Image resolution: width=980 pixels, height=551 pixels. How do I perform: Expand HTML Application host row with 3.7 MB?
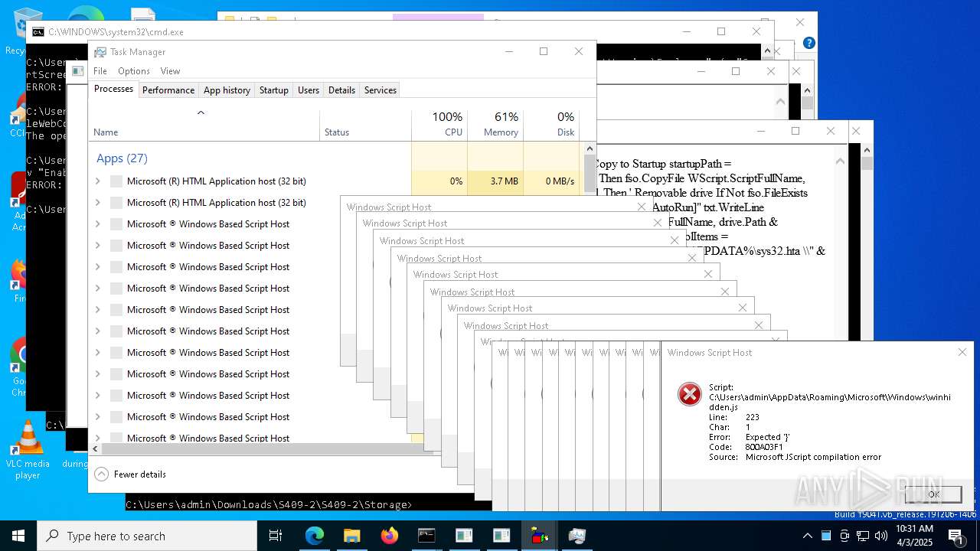tap(97, 181)
